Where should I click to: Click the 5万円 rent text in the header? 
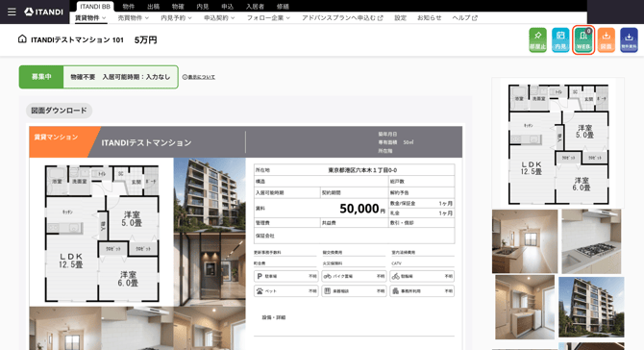pyautogui.click(x=146, y=39)
